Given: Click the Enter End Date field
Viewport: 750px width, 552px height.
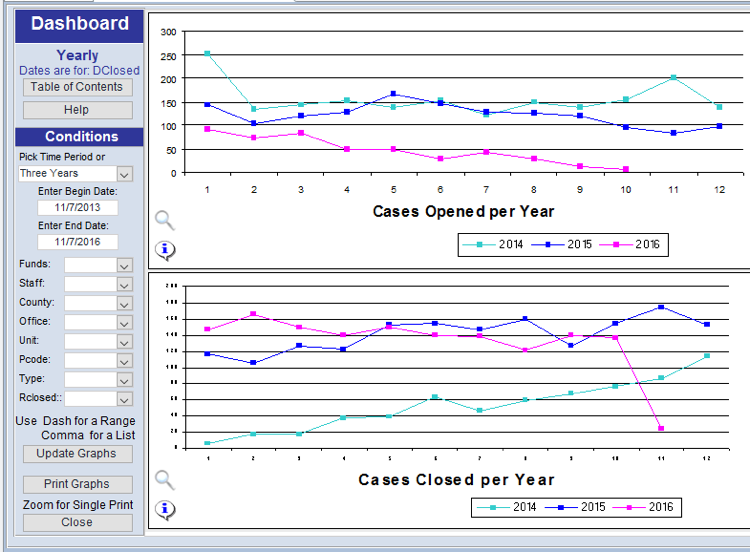Looking at the screenshot, I should point(78,242).
